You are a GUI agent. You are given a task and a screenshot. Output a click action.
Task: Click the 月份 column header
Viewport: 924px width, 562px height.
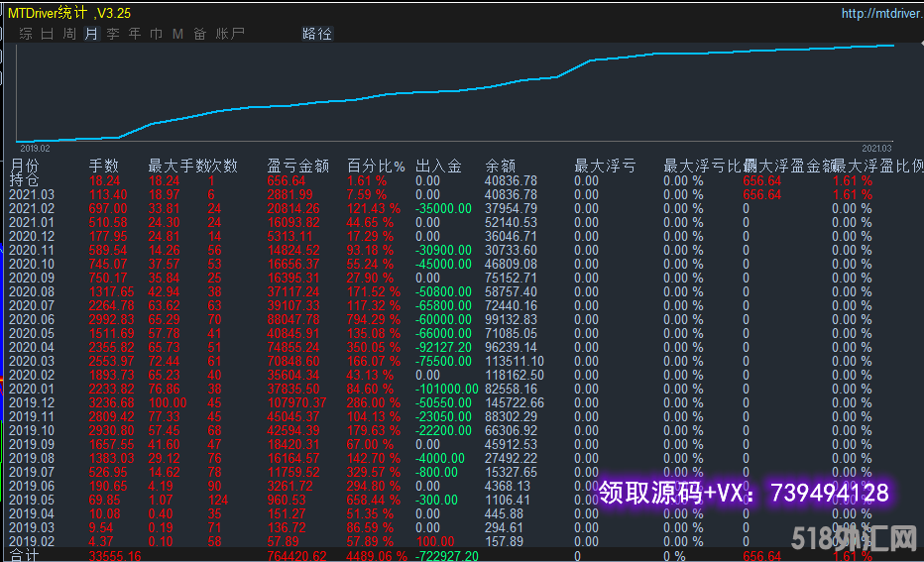tap(26, 166)
